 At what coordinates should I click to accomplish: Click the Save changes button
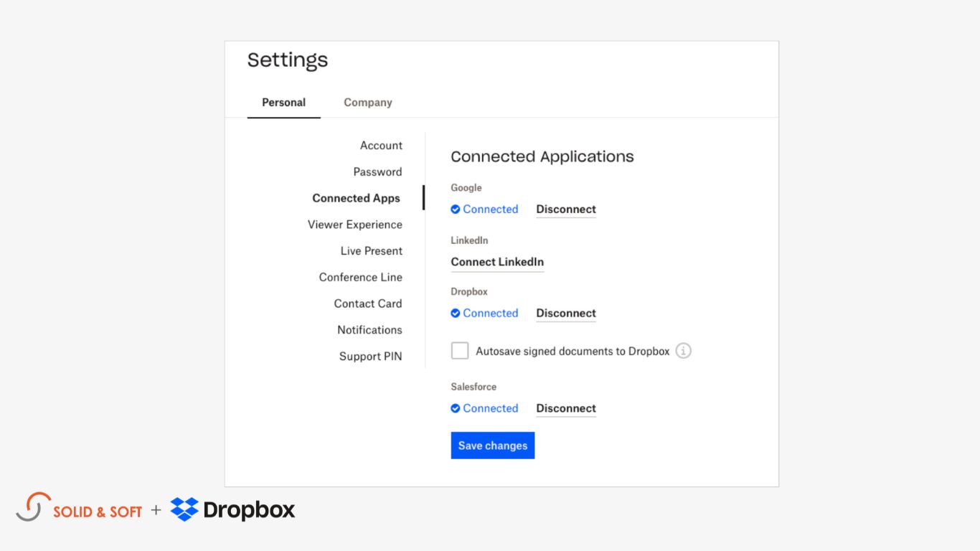[492, 445]
